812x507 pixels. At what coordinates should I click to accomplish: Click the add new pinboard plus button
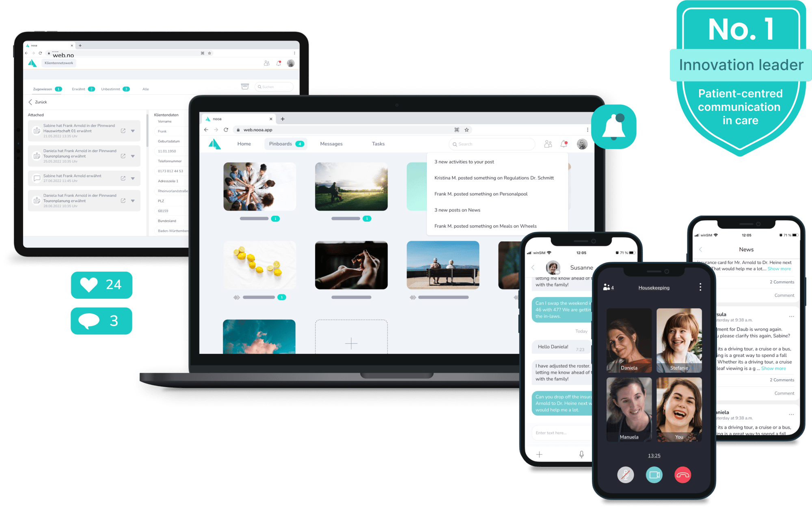pyautogui.click(x=351, y=339)
